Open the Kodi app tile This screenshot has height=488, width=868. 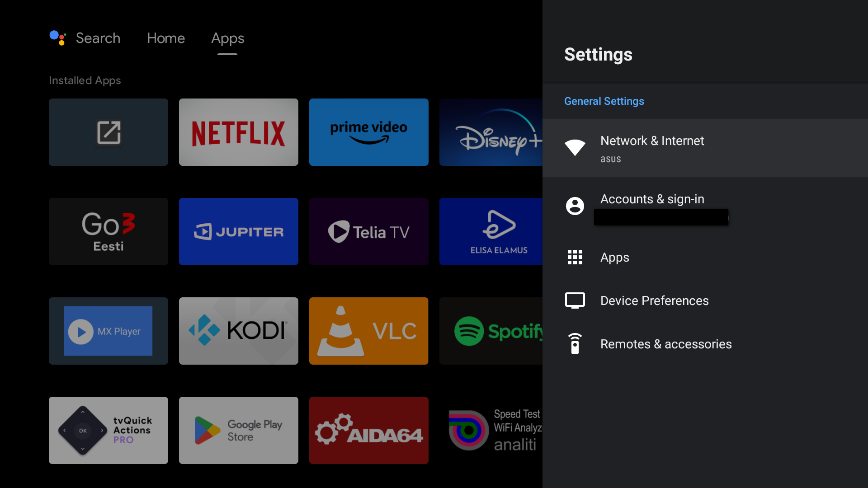(239, 331)
